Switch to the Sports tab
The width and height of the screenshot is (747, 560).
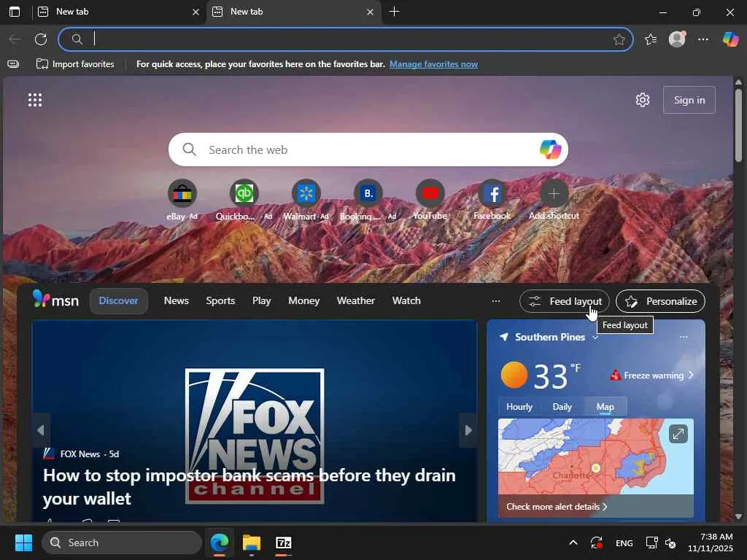point(220,301)
